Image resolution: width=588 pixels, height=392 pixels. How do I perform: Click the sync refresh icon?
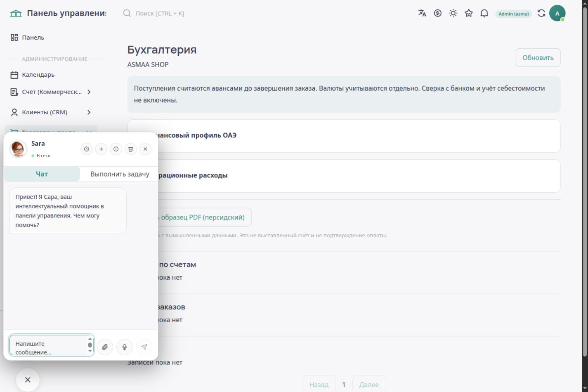point(541,13)
